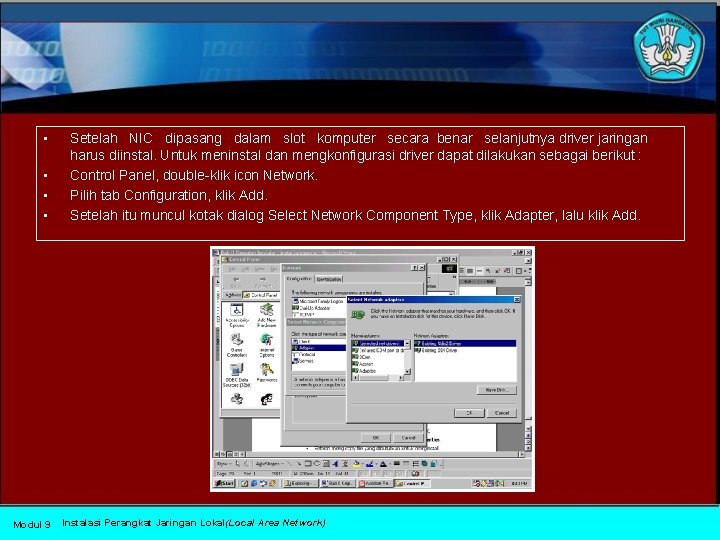Click OK in the Network dialog

click(376, 438)
